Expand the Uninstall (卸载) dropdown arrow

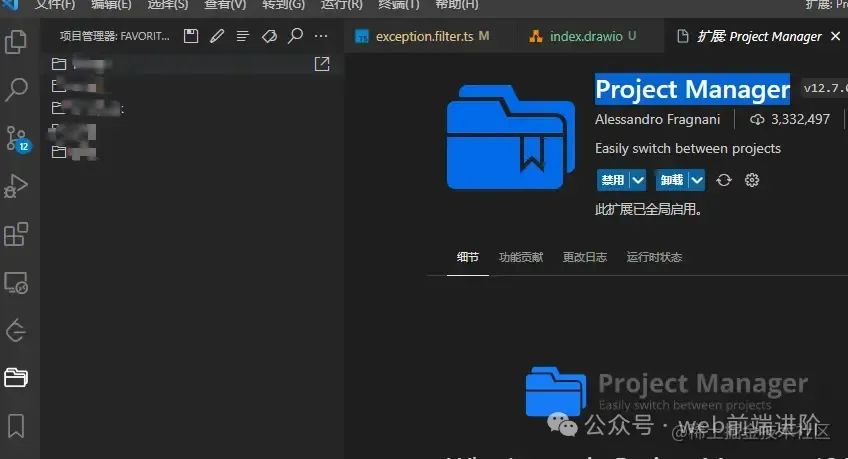pos(697,180)
